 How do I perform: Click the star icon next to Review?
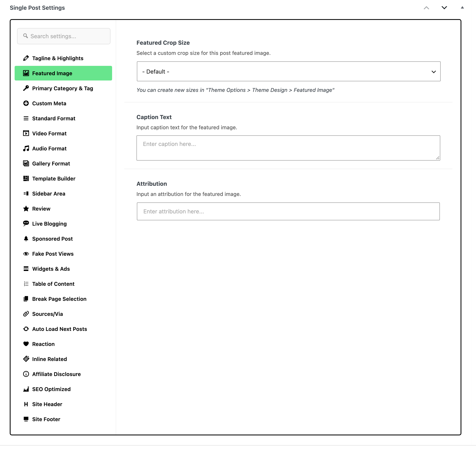click(26, 209)
